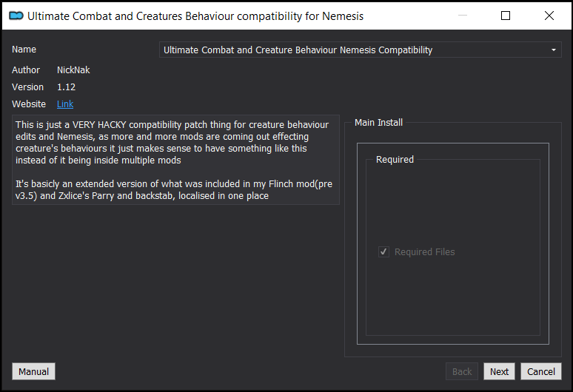Cancel the installer dialog
The width and height of the screenshot is (573, 392).
click(x=541, y=371)
